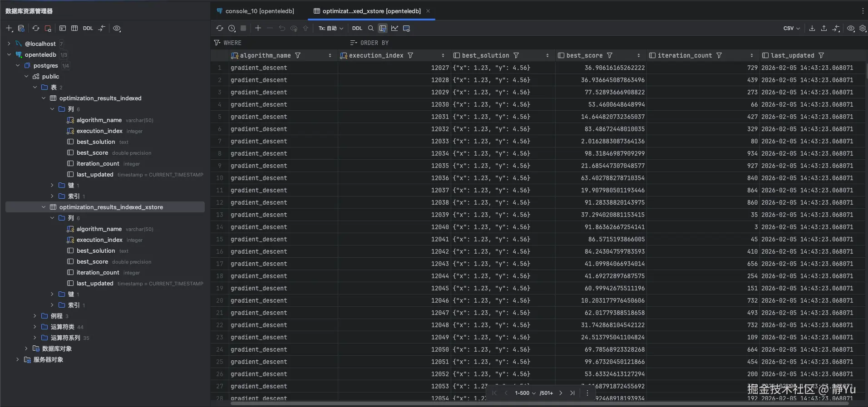Select the optimization_results_indexed table in tree
Screen dimensions: 868x407
(100, 98)
